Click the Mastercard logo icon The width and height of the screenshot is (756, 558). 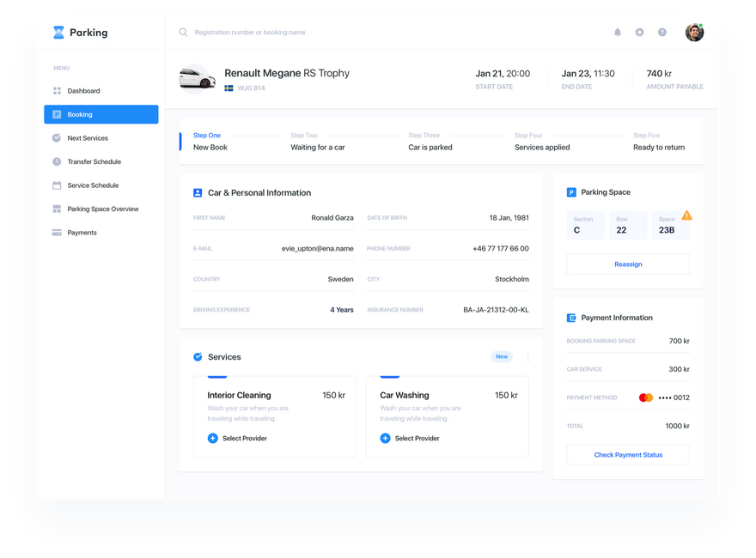[x=645, y=397]
